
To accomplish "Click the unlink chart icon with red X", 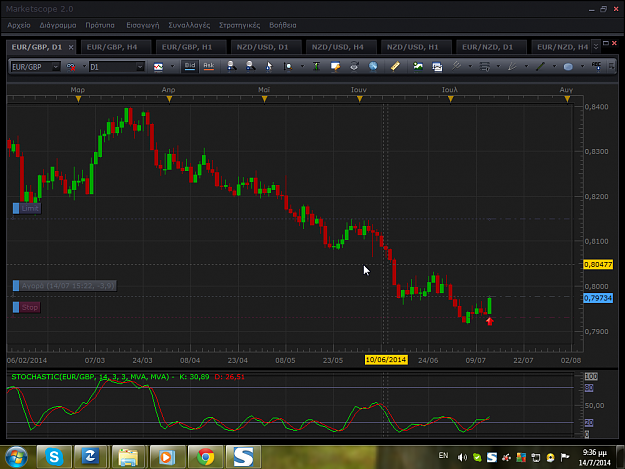I will (71, 67).
